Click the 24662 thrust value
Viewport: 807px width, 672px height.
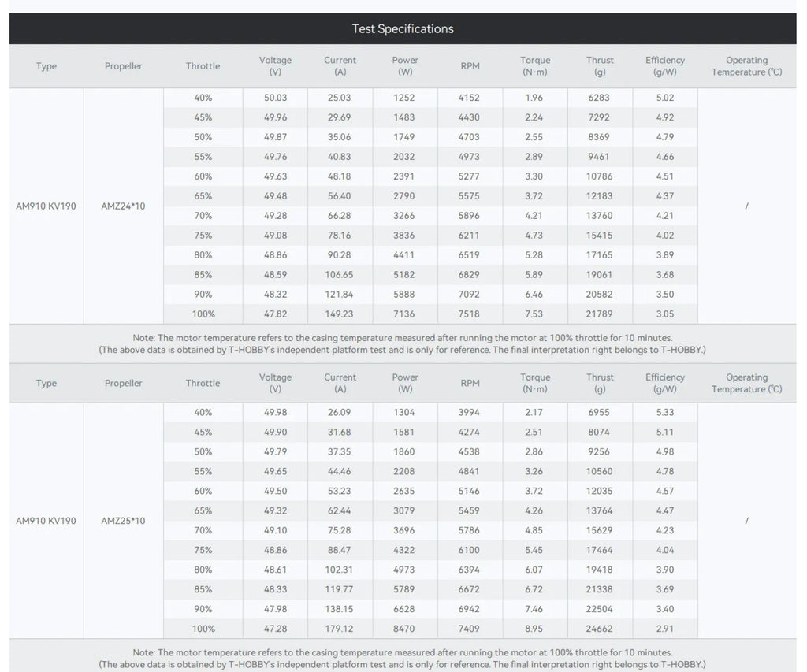pos(600,629)
